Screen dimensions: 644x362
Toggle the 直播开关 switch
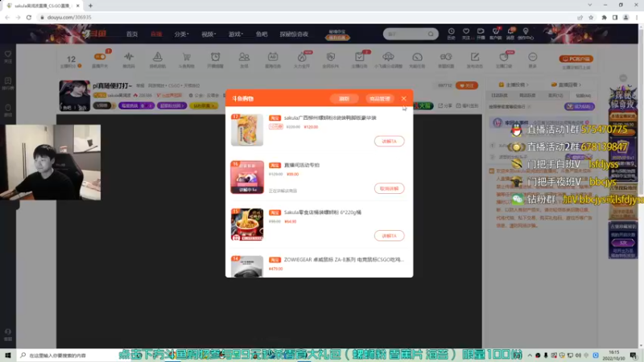click(100, 56)
